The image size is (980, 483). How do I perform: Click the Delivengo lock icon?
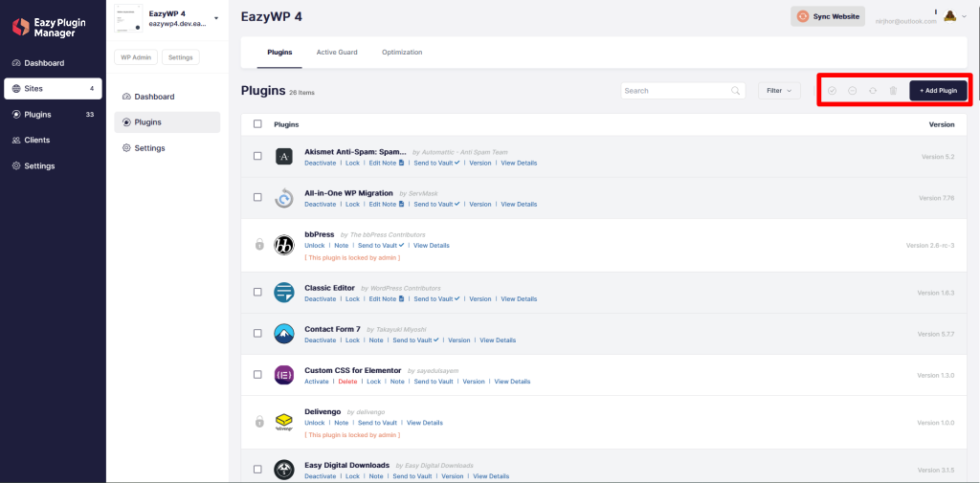pyautogui.click(x=259, y=422)
